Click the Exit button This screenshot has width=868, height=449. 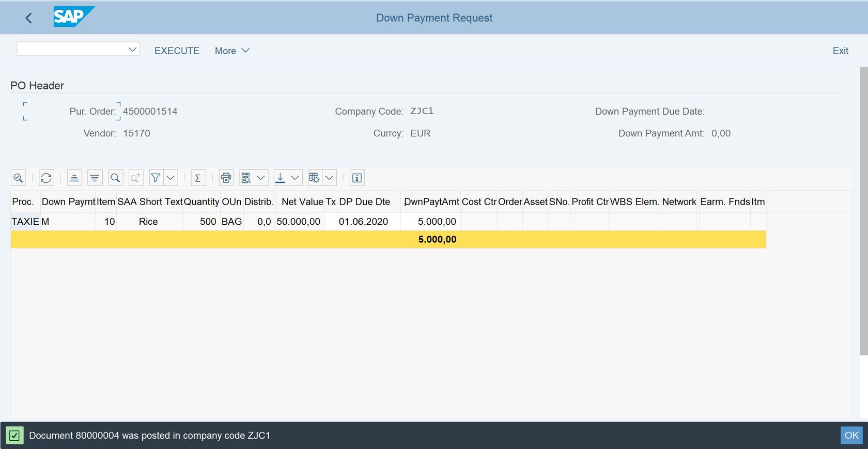click(841, 51)
